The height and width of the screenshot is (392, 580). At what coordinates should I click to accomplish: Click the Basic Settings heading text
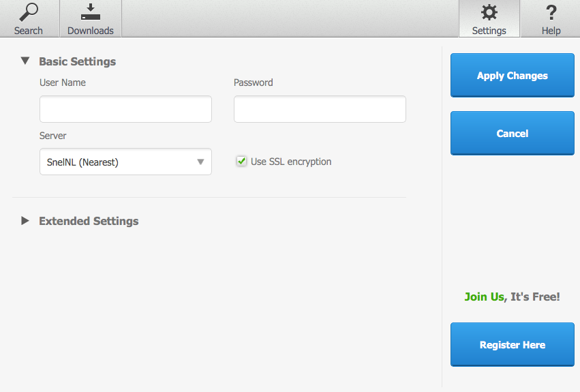pyautogui.click(x=77, y=61)
